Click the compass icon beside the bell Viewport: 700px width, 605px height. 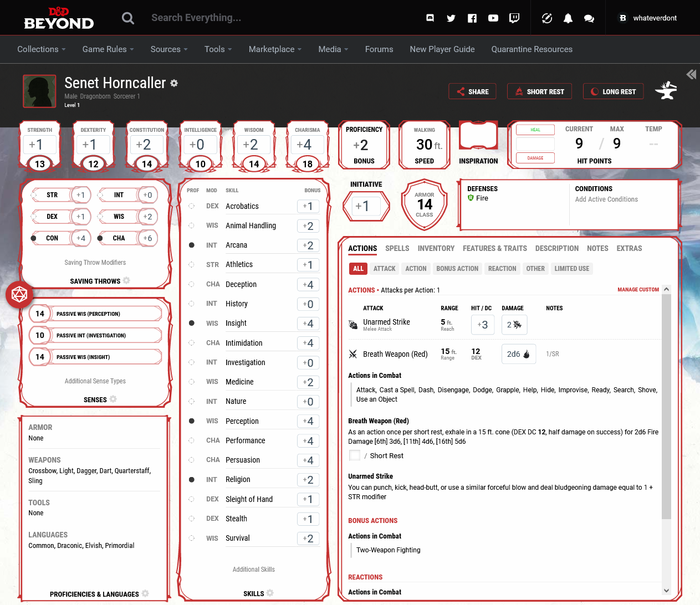tap(547, 18)
